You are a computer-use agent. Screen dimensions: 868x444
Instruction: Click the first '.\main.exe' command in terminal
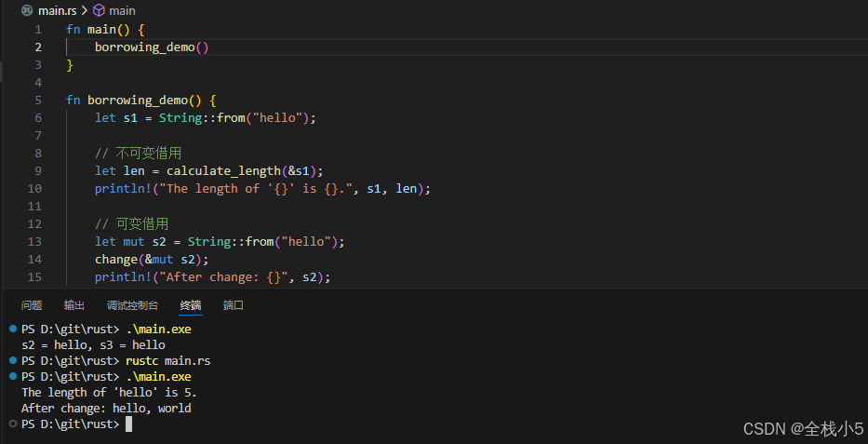click(158, 330)
